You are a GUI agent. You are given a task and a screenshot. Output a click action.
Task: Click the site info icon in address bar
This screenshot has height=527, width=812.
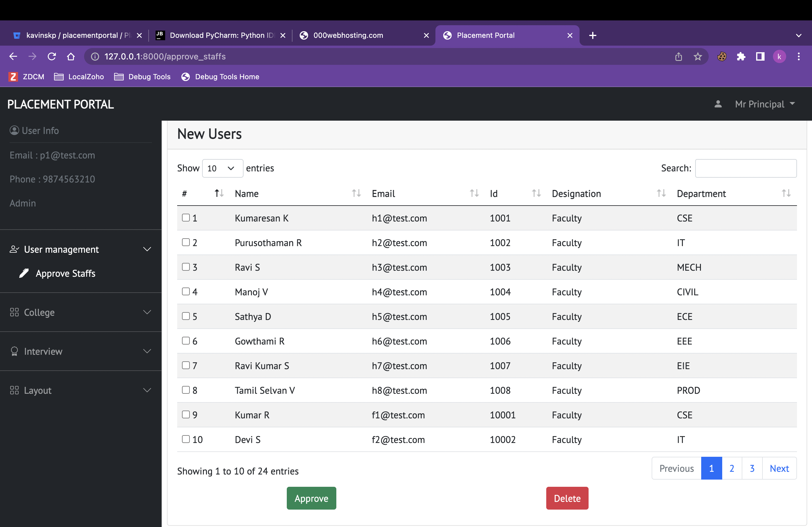click(x=95, y=56)
